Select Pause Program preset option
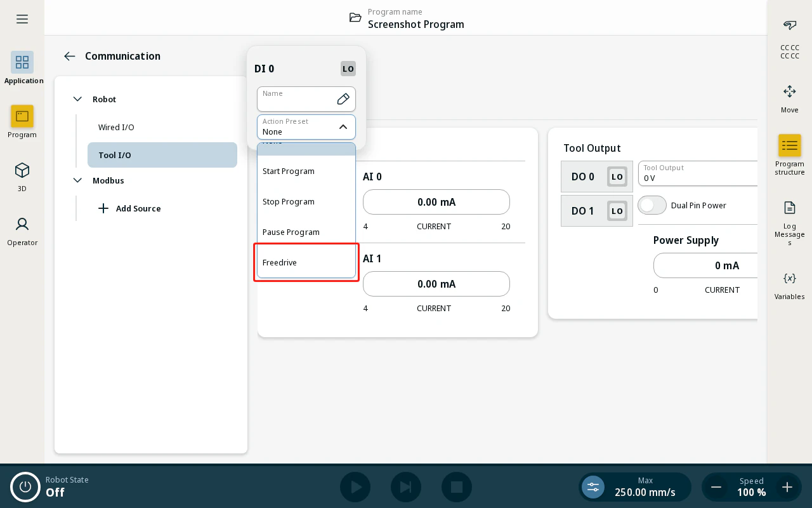Screen dimensions: 812x508 306,232
